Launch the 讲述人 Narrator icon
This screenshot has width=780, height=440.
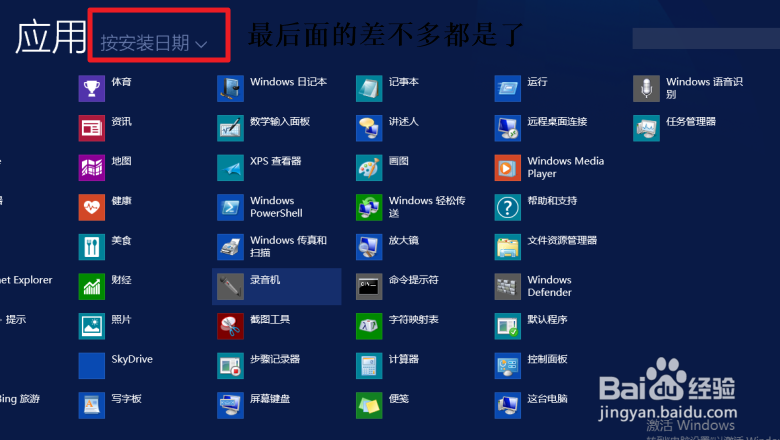[x=369, y=128]
